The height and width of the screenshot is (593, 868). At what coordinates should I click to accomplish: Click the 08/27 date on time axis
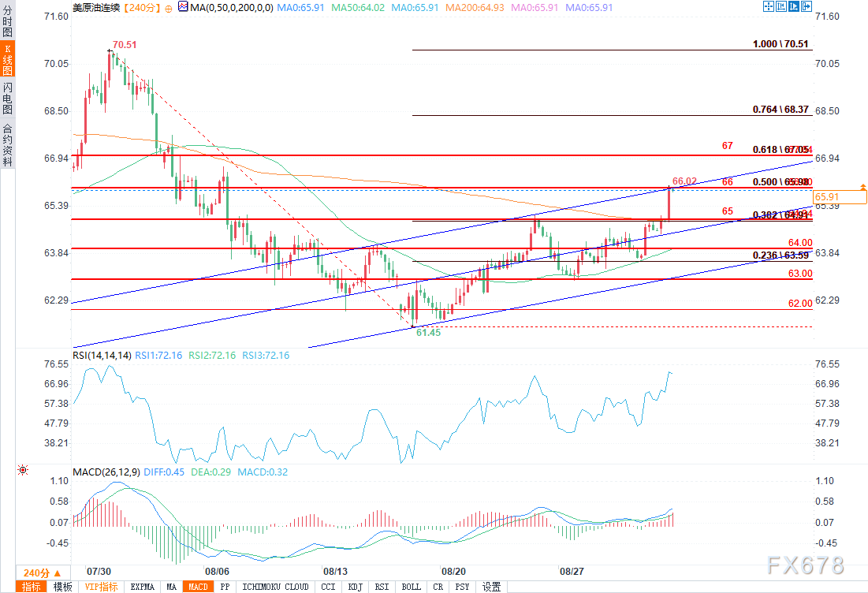(x=572, y=572)
